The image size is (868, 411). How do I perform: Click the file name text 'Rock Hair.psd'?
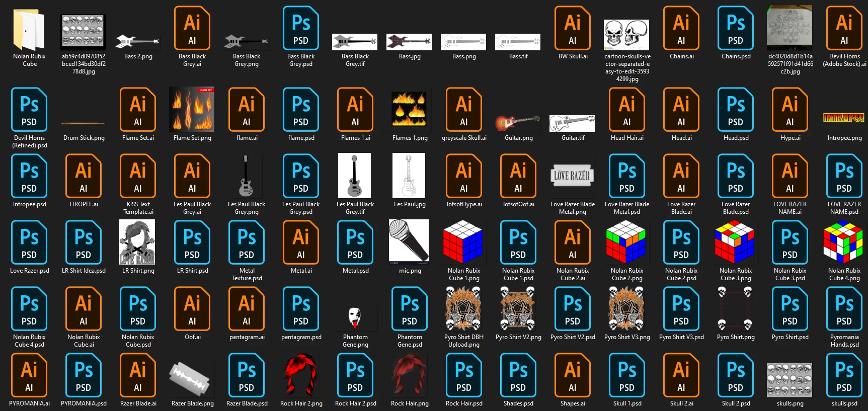point(464,403)
